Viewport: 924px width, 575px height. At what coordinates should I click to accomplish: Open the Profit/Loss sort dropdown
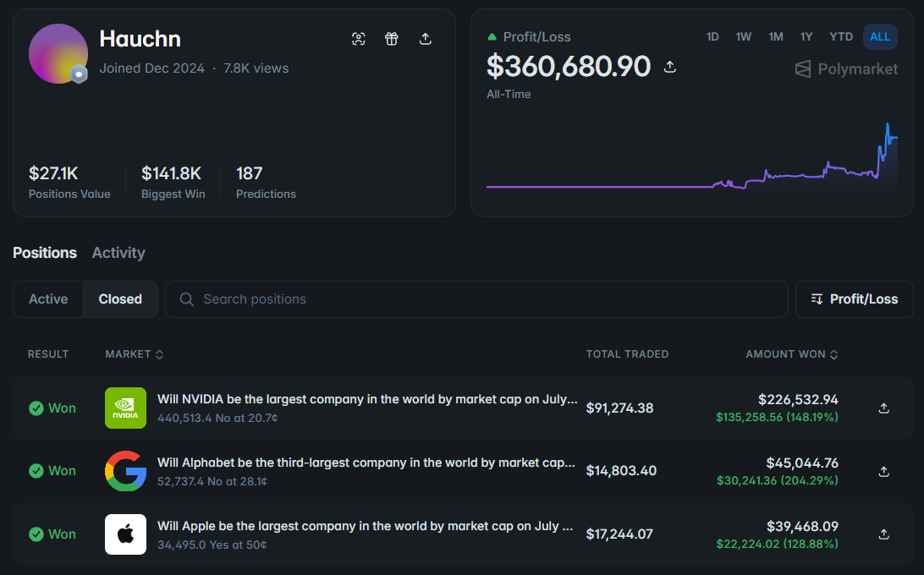854,299
